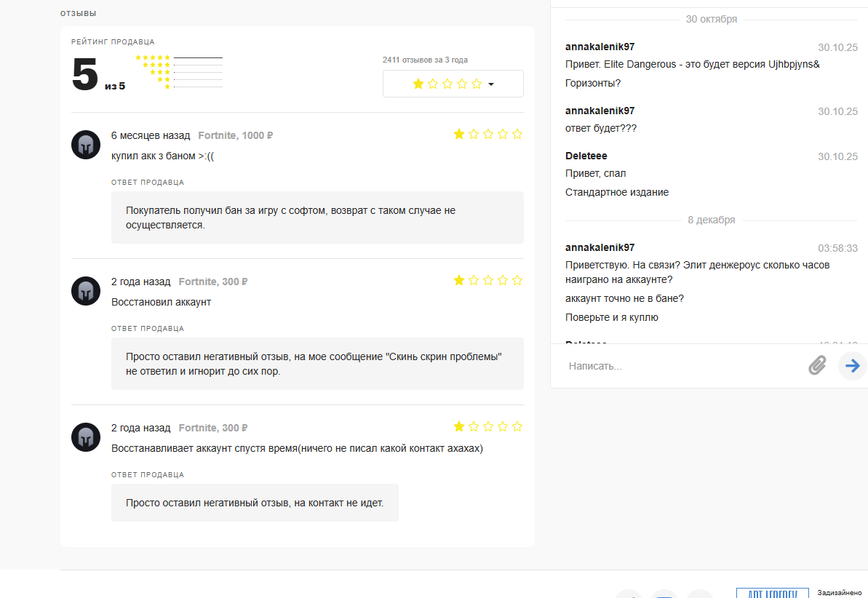Click the avatar on the last Fortnite review
The image size is (868, 598).
click(86, 437)
